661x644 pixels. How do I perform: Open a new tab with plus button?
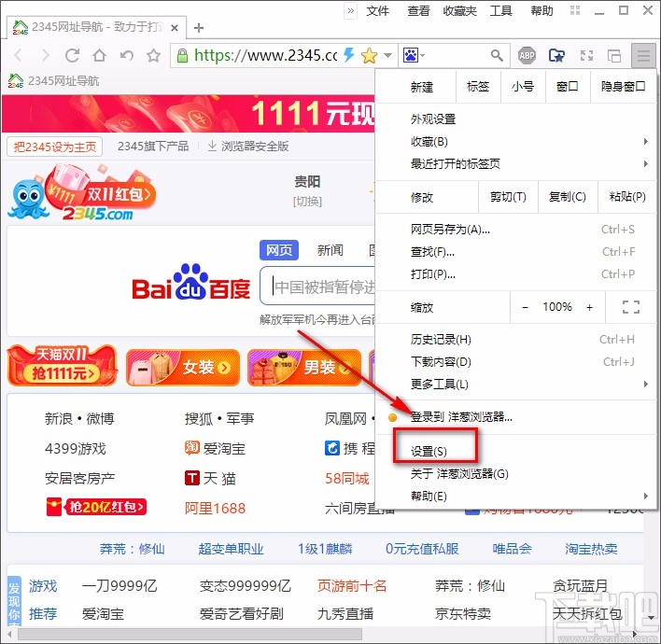coord(199,28)
